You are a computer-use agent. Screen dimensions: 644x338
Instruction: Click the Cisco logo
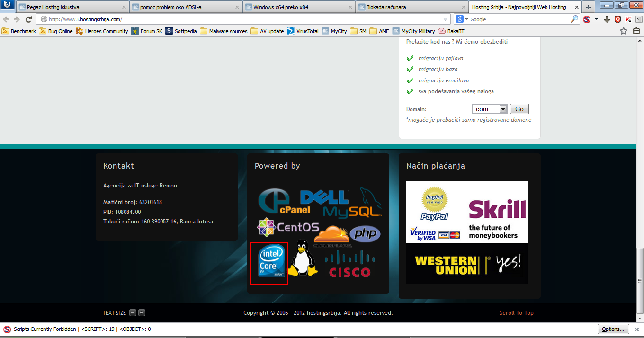pos(349,264)
